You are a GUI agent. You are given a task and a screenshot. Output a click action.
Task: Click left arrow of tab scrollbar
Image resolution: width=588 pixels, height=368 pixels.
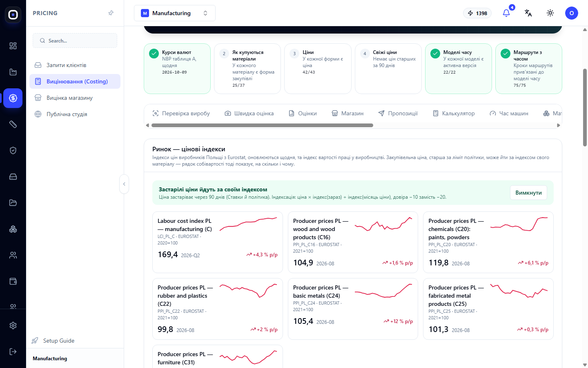(x=147, y=126)
